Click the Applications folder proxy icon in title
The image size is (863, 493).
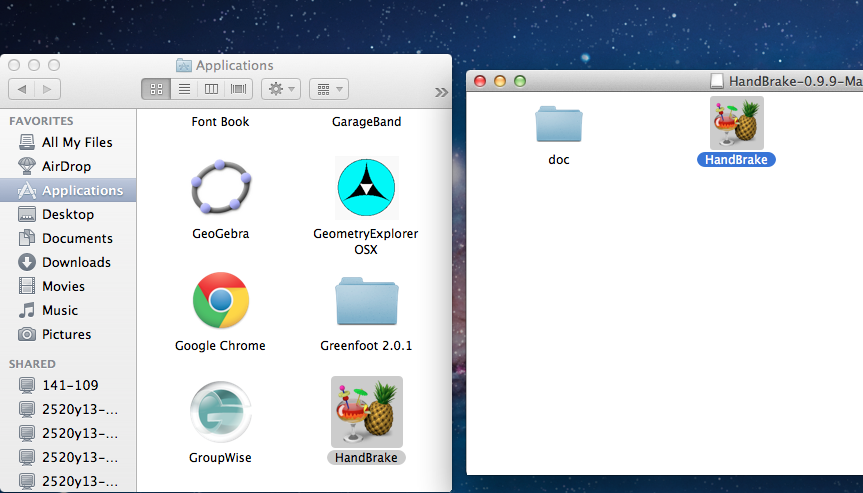pyautogui.click(x=184, y=65)
